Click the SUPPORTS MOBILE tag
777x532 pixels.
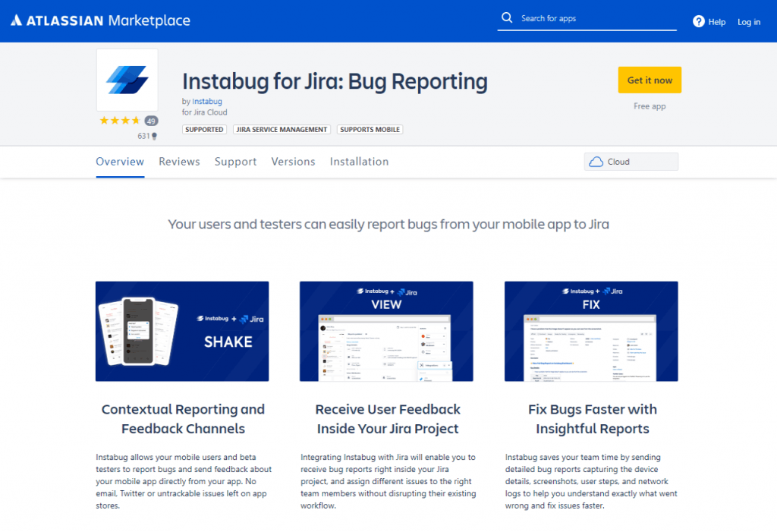pyautogui.click(x=370, y=130)
